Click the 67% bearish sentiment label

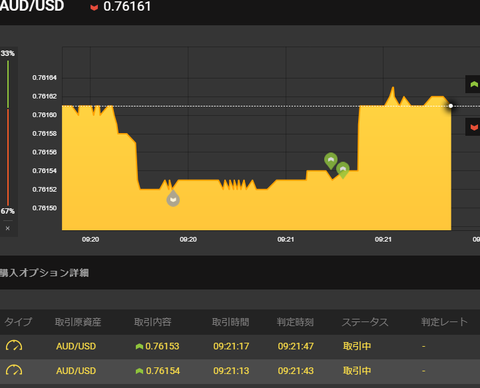(8, 211)
